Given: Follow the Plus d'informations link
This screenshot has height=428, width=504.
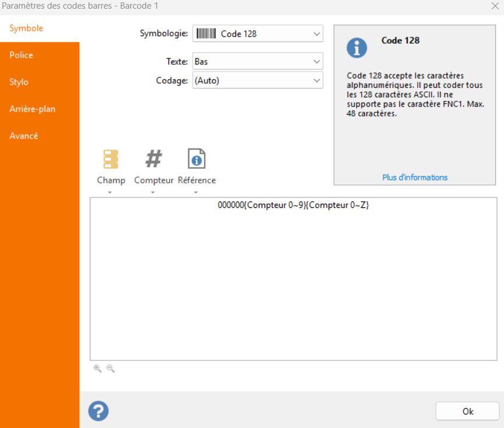Looking at the screenshot, I should click(415, 178).
